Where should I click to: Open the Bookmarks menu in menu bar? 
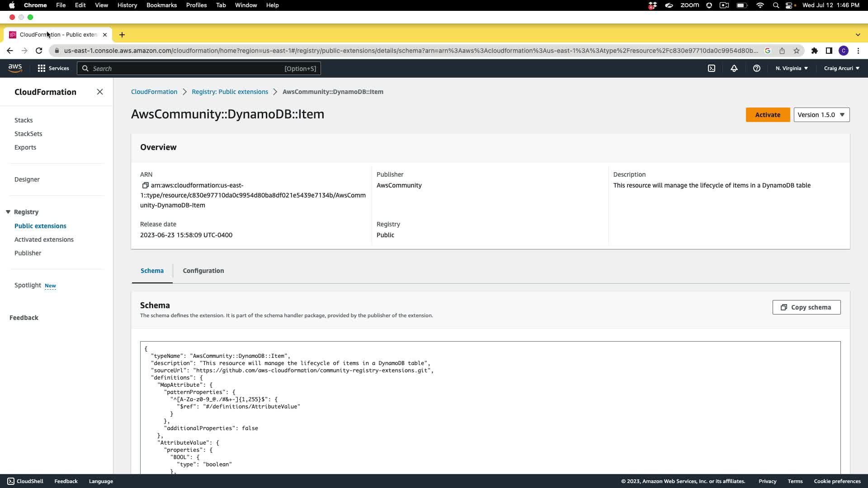pos(161,5)
